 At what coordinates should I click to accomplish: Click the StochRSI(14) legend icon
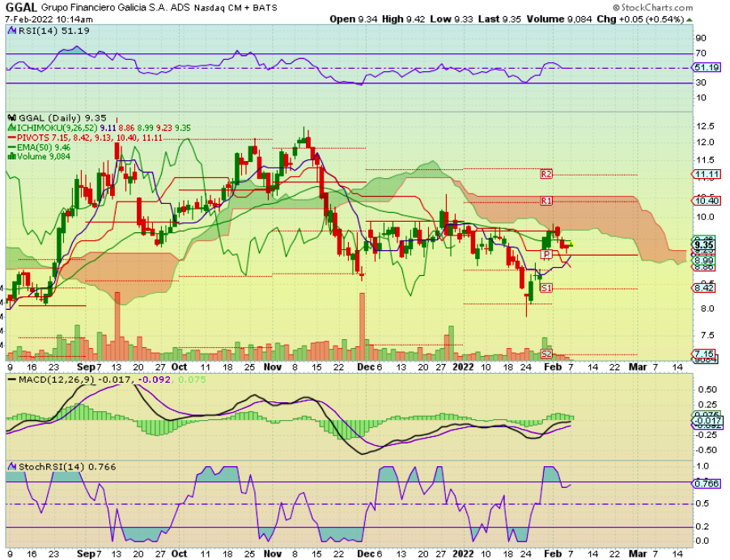[10, 467]
